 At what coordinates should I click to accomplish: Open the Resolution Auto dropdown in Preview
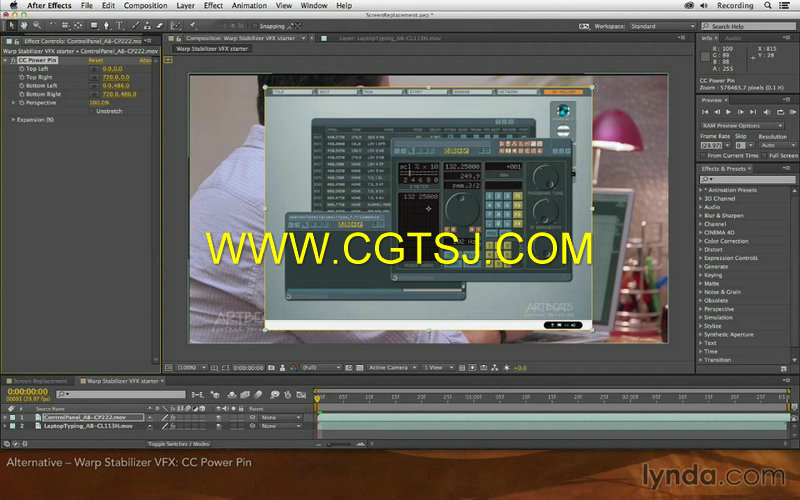tap(778, 145)
